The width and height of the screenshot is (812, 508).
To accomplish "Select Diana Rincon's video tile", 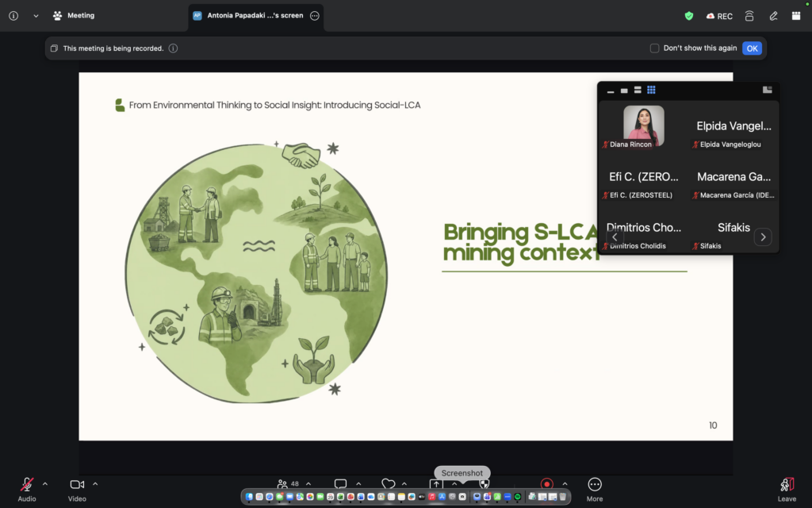I will [x=644, y=126].
